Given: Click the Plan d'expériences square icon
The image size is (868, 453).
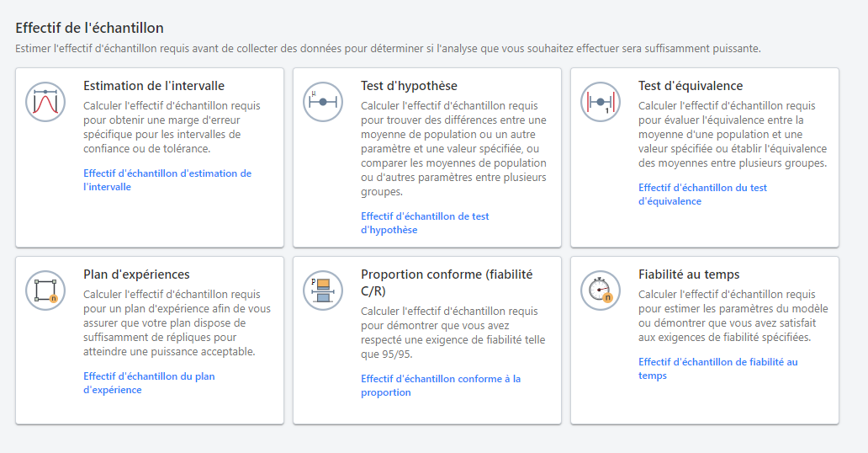Looking at the screenshot, I should 45,290.
